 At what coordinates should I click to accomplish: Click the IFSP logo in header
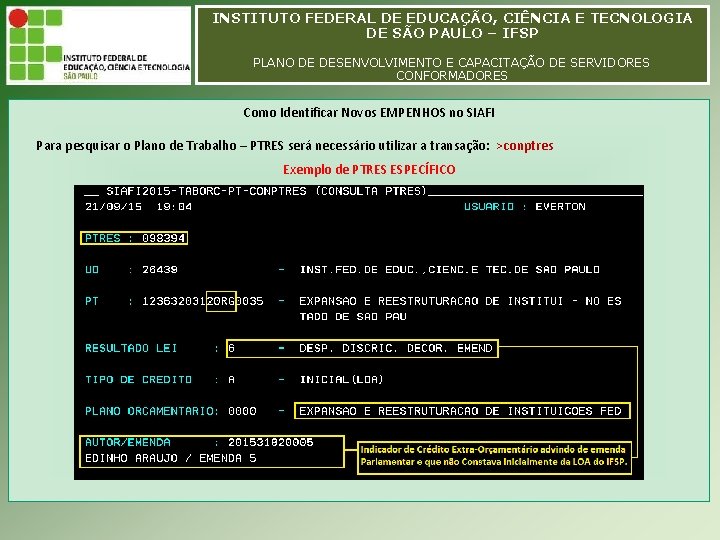tap(98, 45)
